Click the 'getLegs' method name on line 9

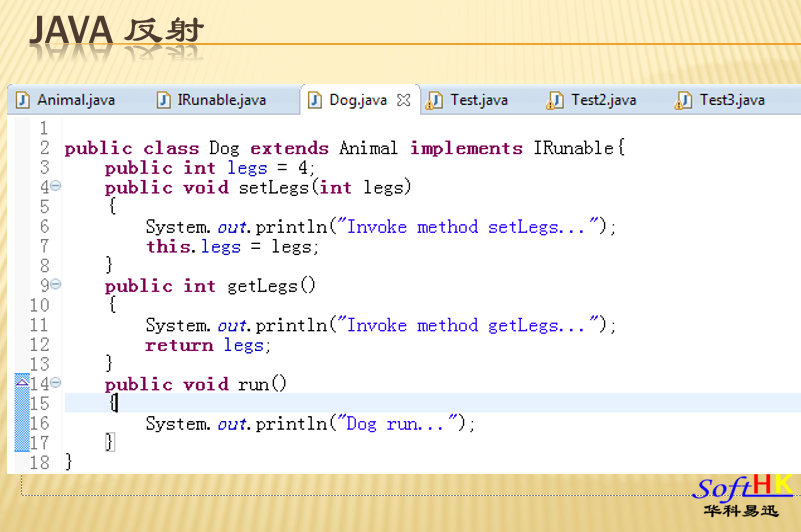pos(262,286)
